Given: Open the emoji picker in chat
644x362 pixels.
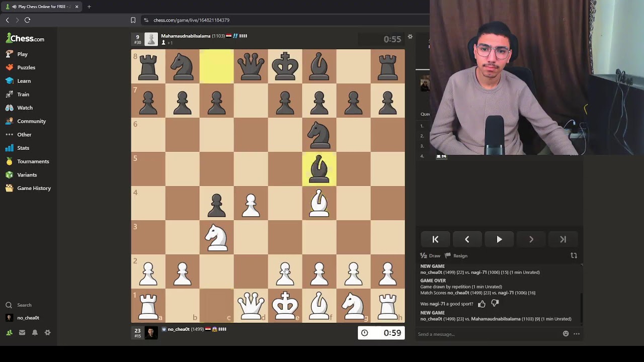Looking at the screenshot, I should point(566,334).
